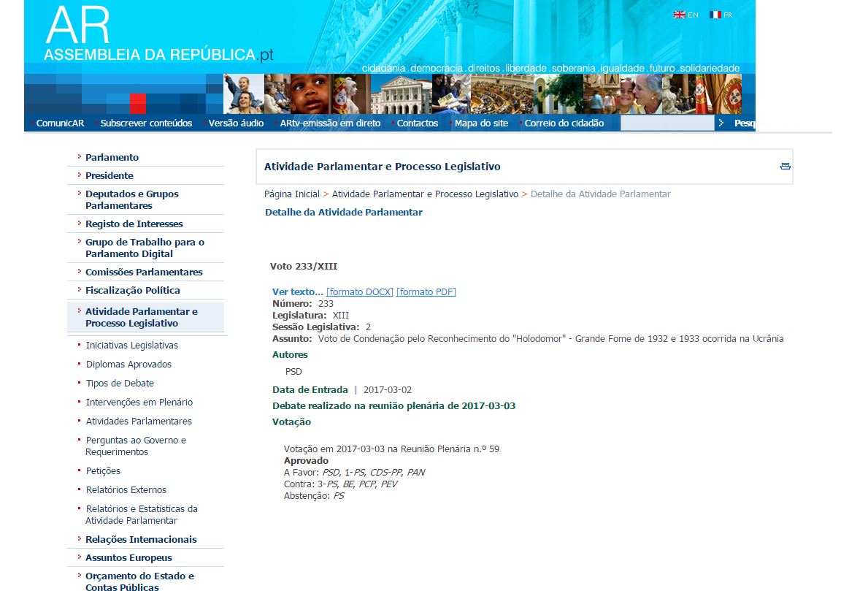The width and height of the screenshot is (868, 591).
Task: Open ARtv-emissão em direto menu item
Action: [x=330, y=123]
